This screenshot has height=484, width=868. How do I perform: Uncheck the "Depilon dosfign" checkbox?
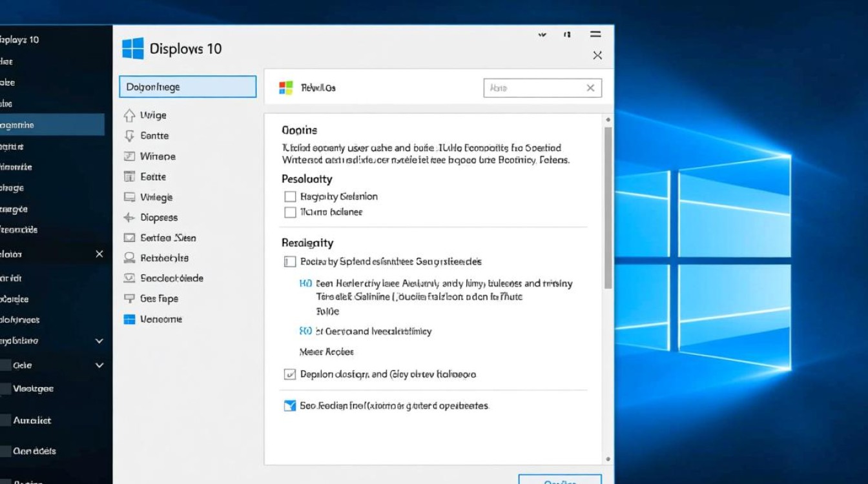(x=290, y=374)
